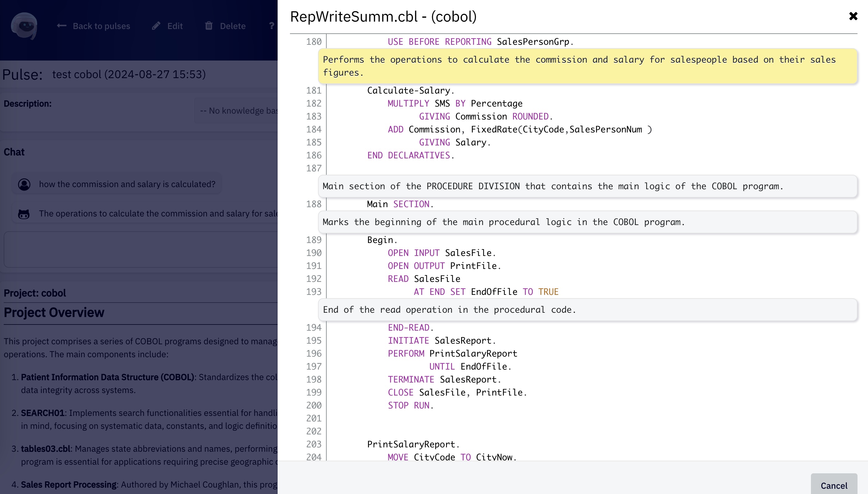Click the Edit pencil icon
This screenshot has width=868, height=494.
156,26
